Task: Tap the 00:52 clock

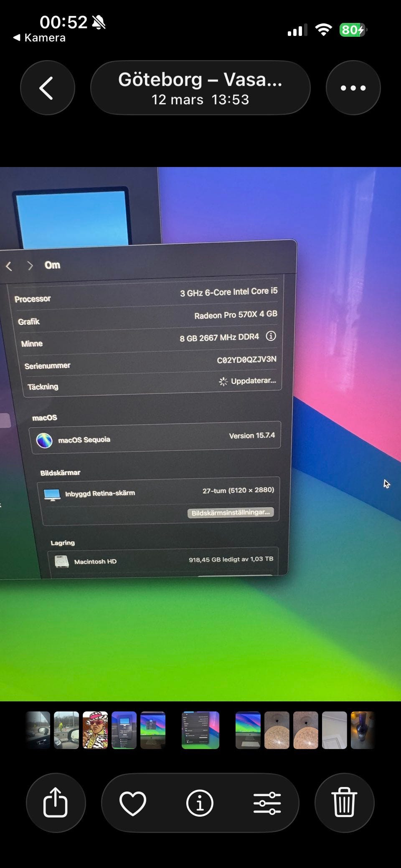Action: click(63, 22)
